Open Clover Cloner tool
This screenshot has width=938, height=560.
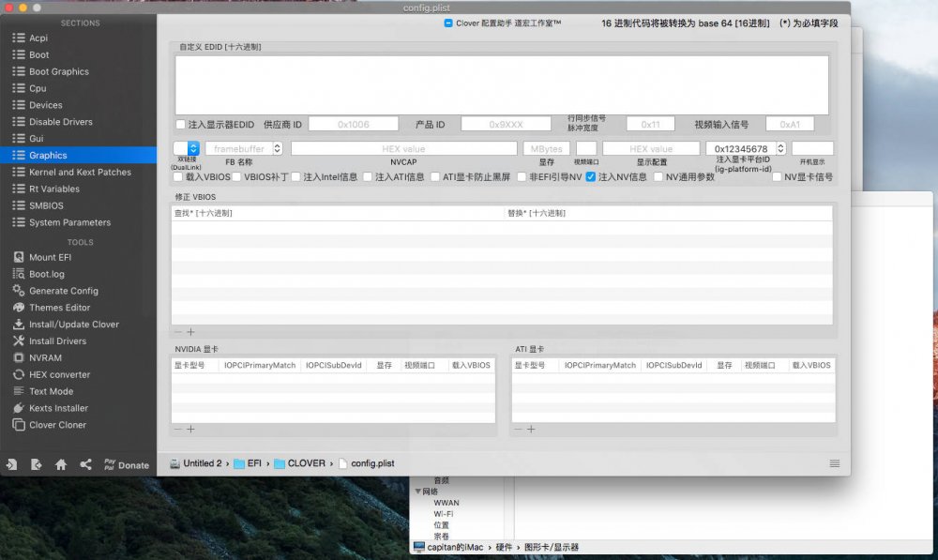(x=57, y=425)
